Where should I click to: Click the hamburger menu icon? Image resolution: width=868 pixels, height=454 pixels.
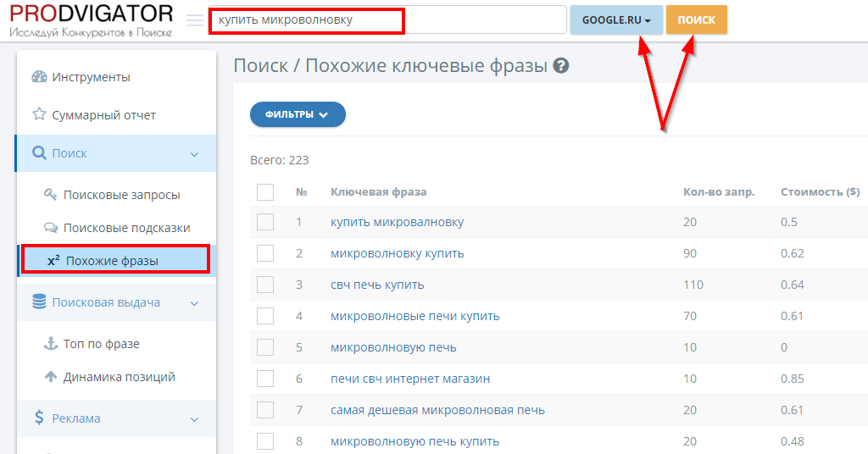click(195, 20)
